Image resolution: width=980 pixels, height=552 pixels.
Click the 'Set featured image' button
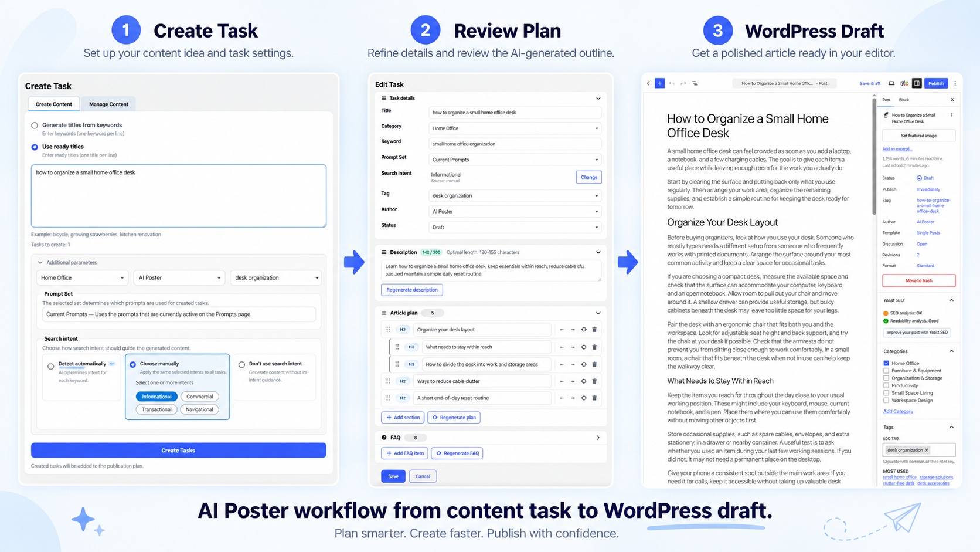click(918, 136)
